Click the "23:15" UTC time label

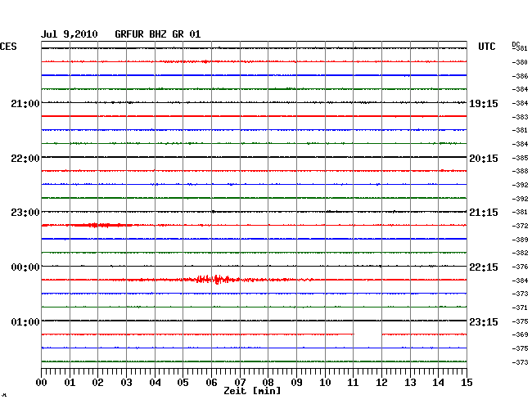pos(484,321)
